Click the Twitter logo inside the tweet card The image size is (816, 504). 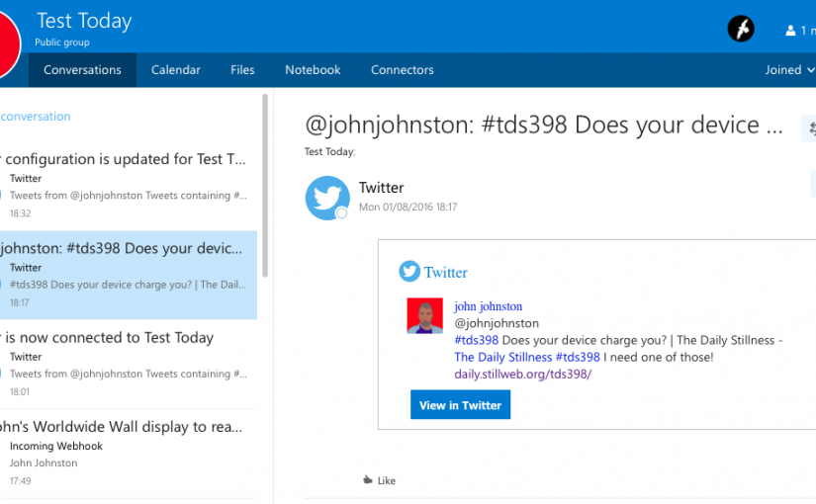coord(409,271)
